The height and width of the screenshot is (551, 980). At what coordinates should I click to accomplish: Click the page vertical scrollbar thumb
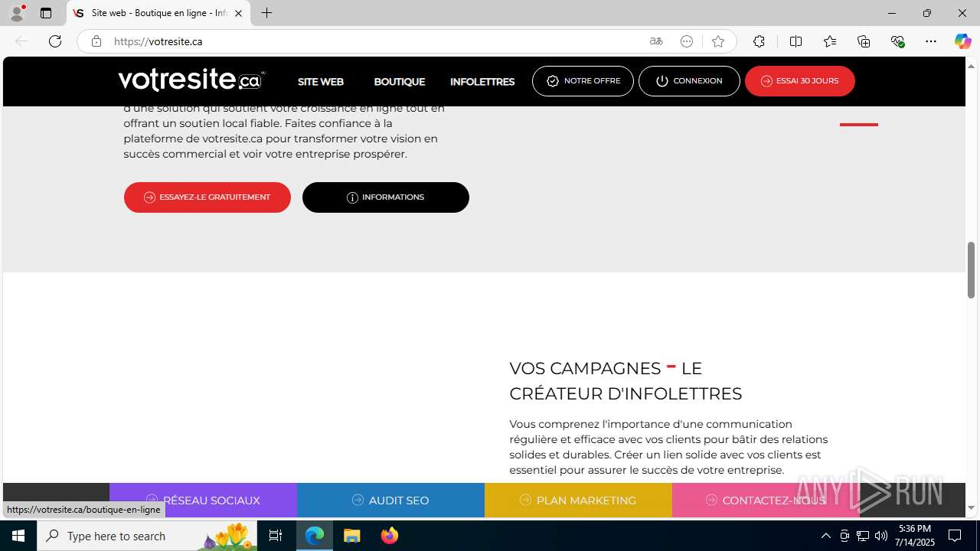[971, 269]
